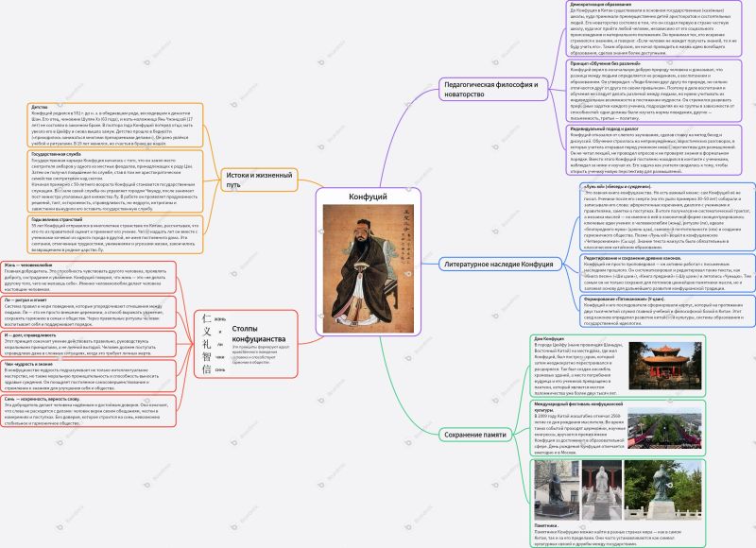Click the Confucius portrait painting
Viewport: 756px width, 548px height.
coord(368,269)
